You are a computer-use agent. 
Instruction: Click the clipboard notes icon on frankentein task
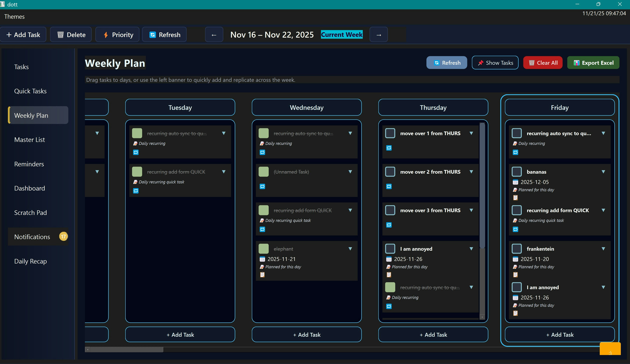[x=516, y=274]
